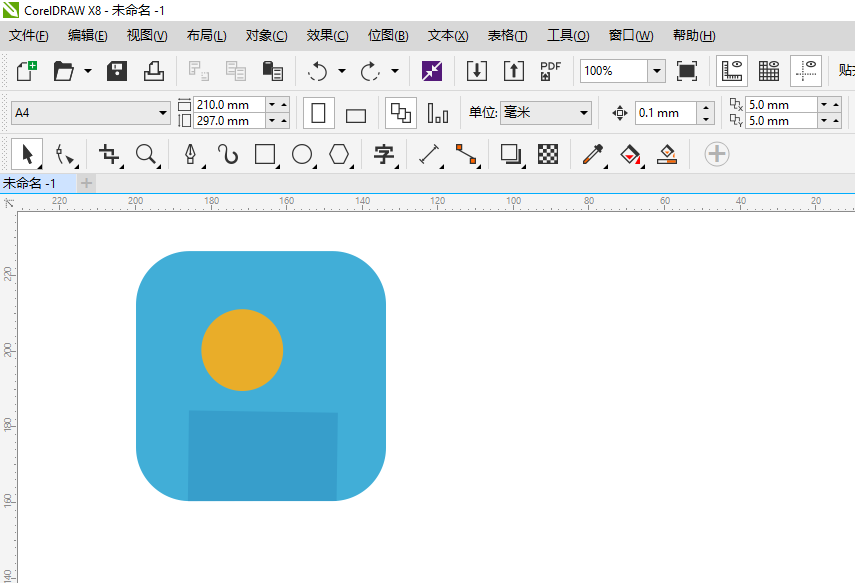Select the Transparency checkerboard tool
This screenshot has width=855, height=583.
[548, 154]
